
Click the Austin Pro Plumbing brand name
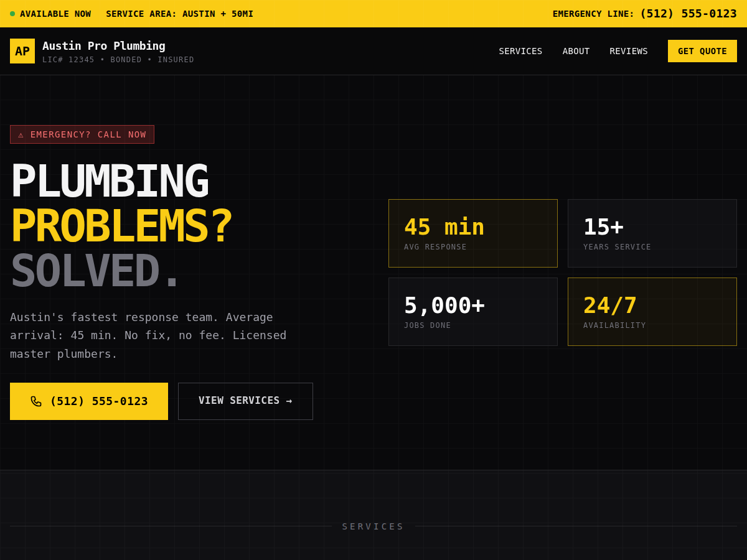pyautogui.click(x=104, y=46)
